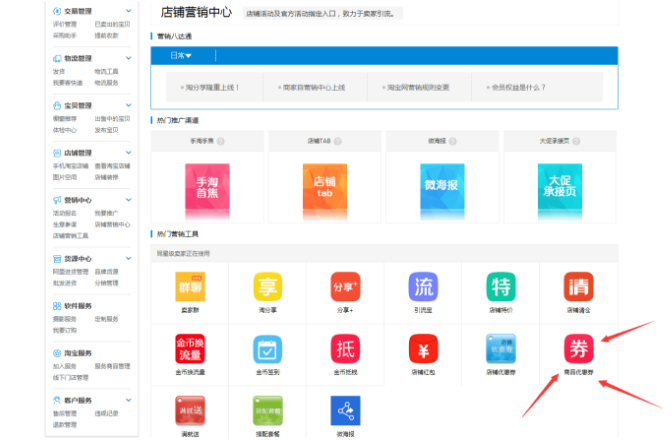Go to 图片空间 in sidebar
Screen dimensions: 672x440
65,177
